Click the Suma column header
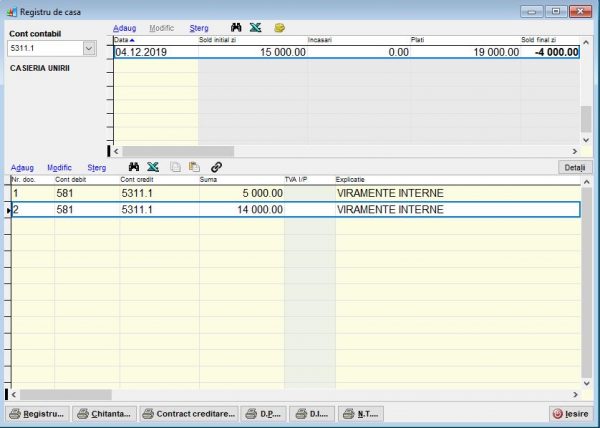This screenshot has height=428, width=600. point(240,179)
